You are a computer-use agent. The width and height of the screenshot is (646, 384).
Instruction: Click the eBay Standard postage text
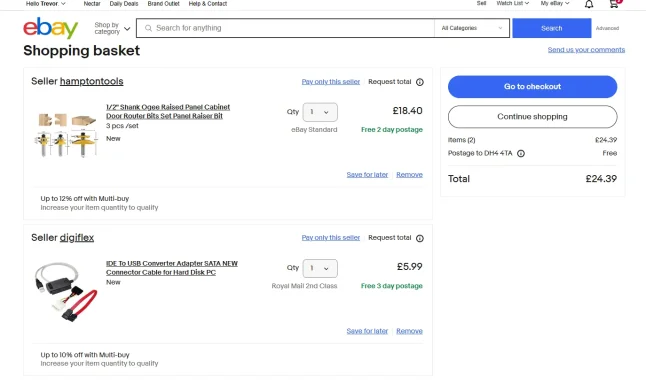pyautogui.click(x=314, y=130)
